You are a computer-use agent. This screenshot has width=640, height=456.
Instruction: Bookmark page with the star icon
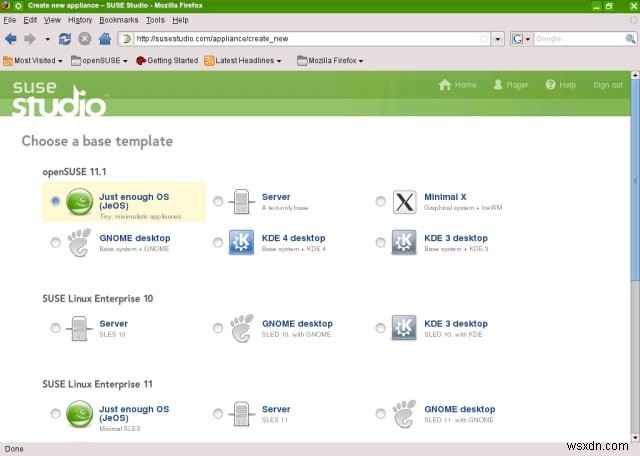[x=484, y=39]
